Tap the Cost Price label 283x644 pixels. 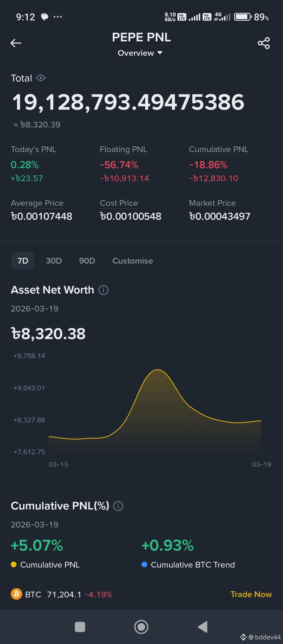(119, 203)
